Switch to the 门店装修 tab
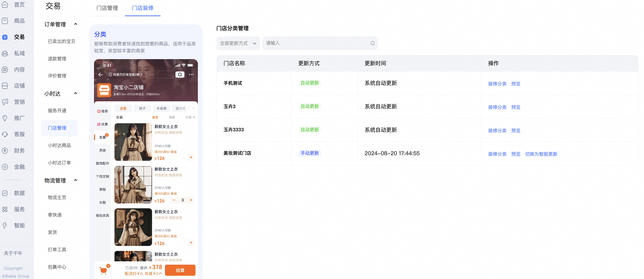Viewport: 644px width, 279px height. click(143, 8)
